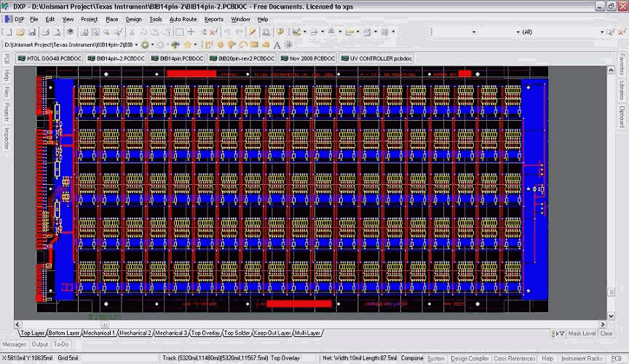Image resolution: width=629 pixels, height=364 pixels.
Task: Click the cross-probe crosshair icon
Action: click(x=191, y=32)
